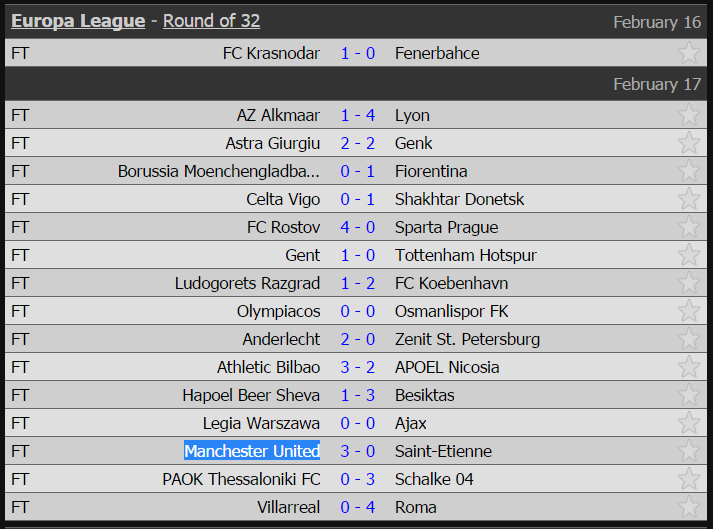Open the Europa League link

pos(78,21)
